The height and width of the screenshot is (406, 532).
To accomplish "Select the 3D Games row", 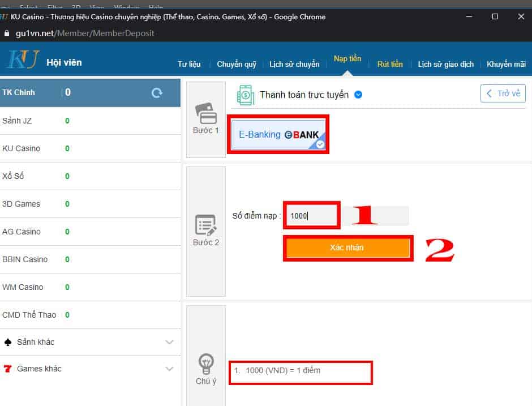I will click(90, 204).
